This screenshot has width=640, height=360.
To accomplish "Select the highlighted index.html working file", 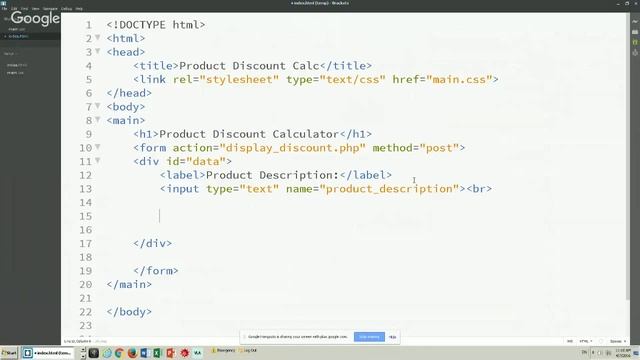I will pyautogui.click(x=31, y=36).
